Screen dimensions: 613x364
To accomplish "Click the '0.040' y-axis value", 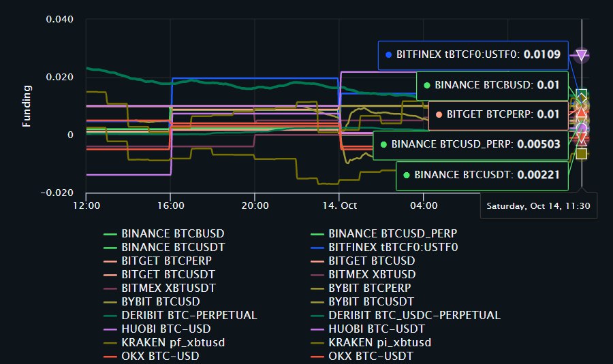I will [x=59, y=19].
